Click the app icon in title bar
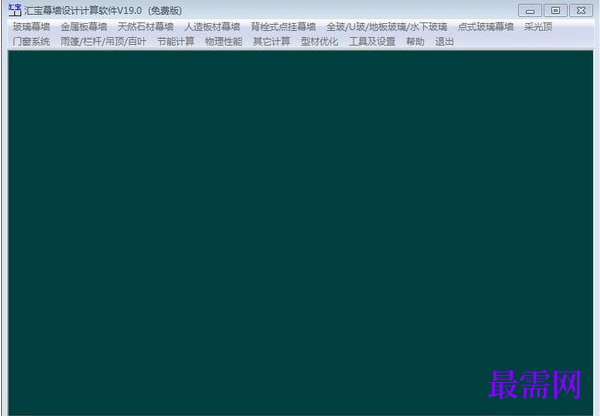This screenshot has height=416, width=600. pyautogui.click(x=15, y=10)
